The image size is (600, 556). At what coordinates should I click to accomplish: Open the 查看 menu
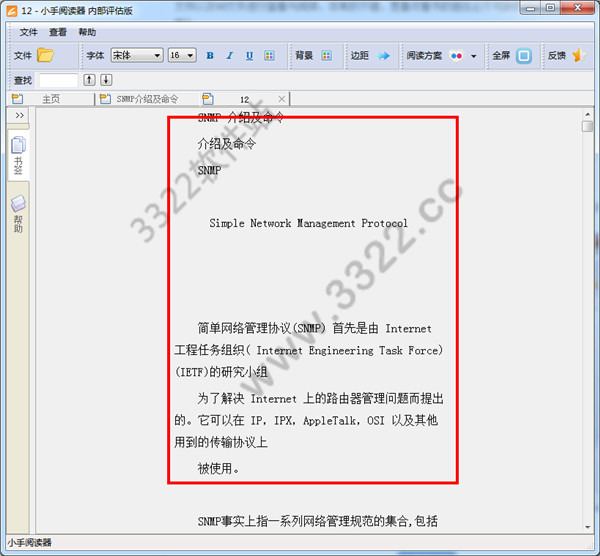click(58, 32)
